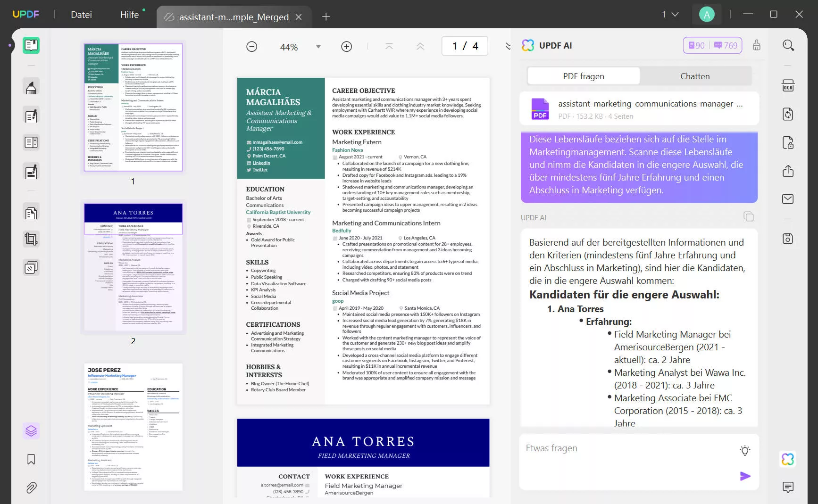Open the user account avatar A
This screenshot has height=504, width=818.
click(707, 15)
